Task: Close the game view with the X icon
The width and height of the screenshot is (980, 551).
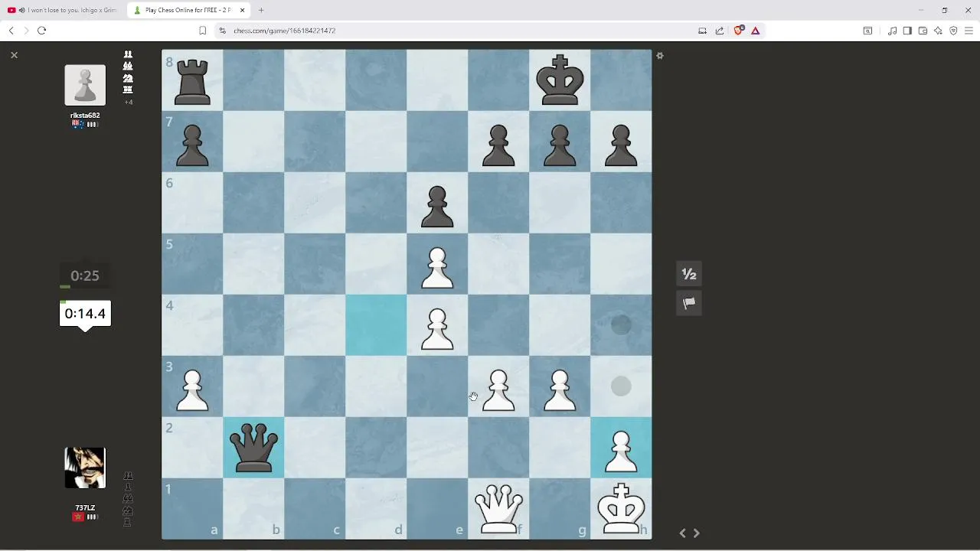Action: (14, 55)
